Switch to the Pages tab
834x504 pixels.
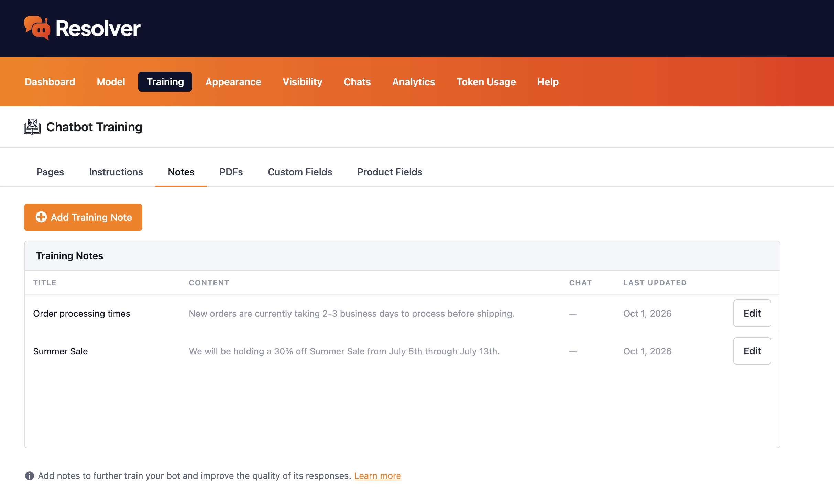pos(50,172)
